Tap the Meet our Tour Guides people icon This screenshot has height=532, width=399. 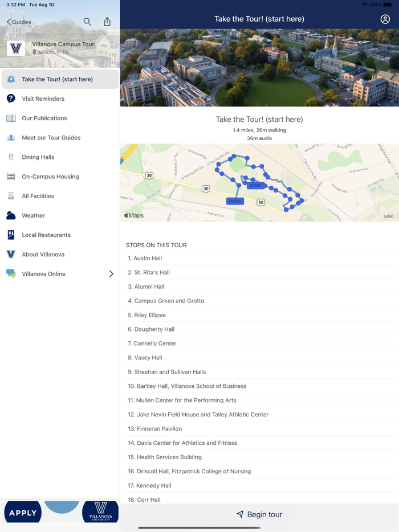[x=11, y=138]
